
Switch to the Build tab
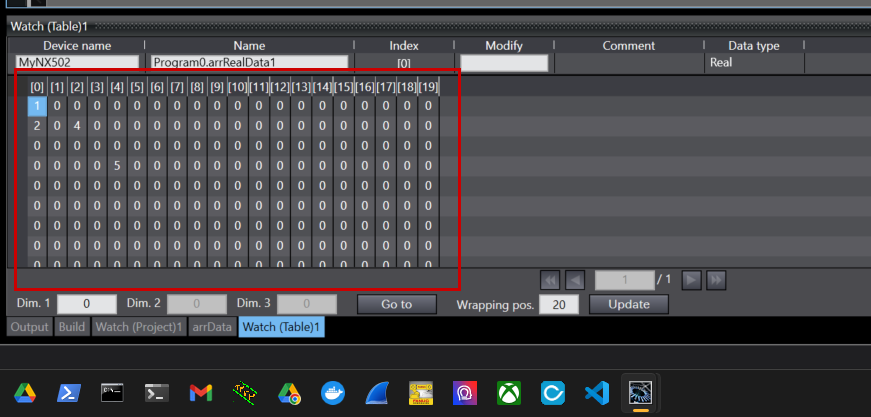pyautogui.click(x=72, y=327)
